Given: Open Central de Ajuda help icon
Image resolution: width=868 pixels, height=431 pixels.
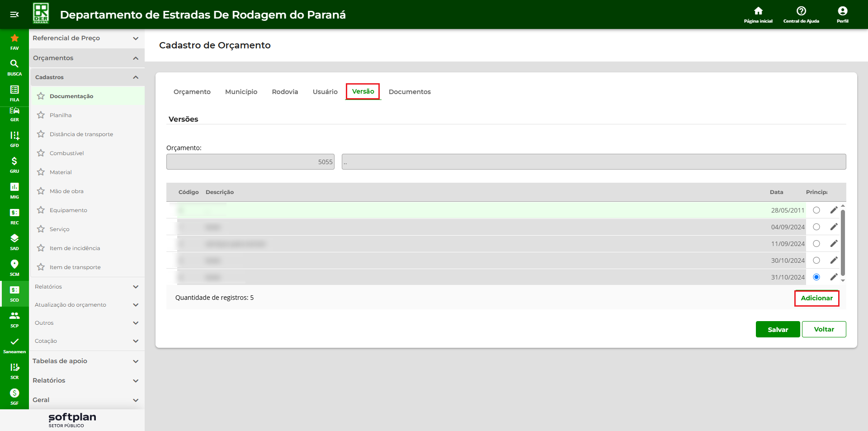Looking at the screenshot, I should click(x=801, y=11).
